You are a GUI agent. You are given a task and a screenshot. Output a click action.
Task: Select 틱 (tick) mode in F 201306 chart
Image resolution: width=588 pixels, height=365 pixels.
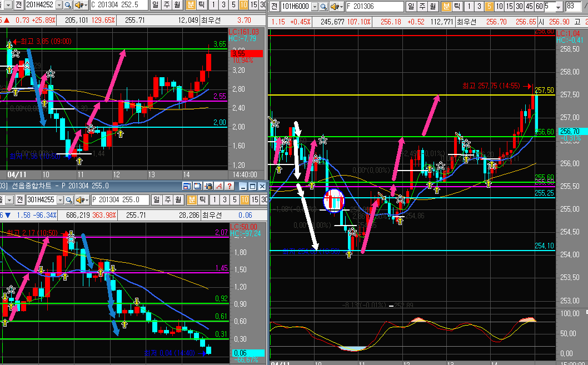click(x=457, y=6)
